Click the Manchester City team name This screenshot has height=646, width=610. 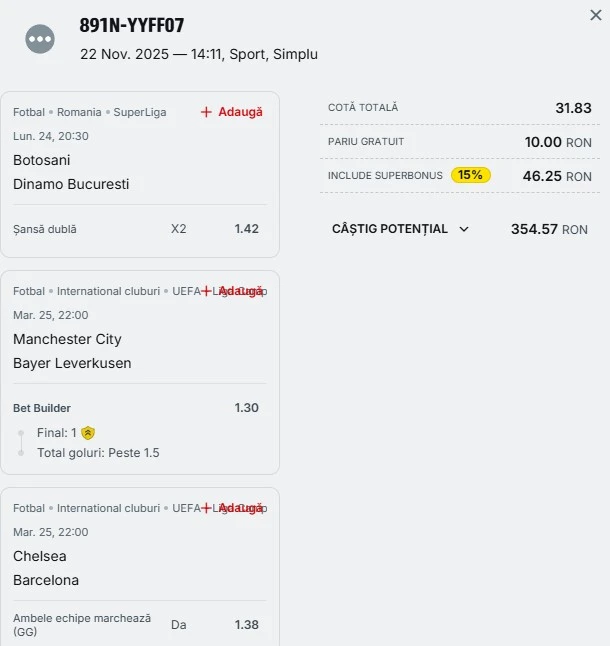pos(67,339)
